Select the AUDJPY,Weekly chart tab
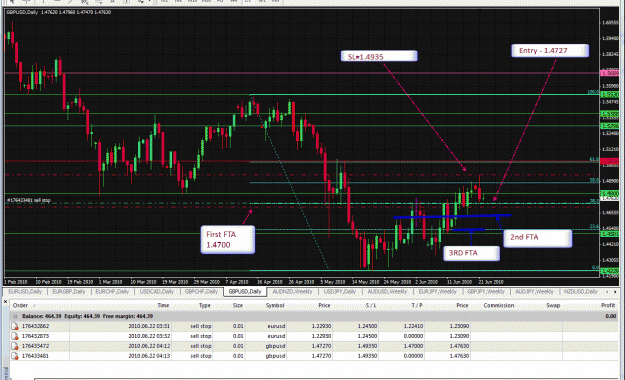625x380 pixels. click(x=534, y=292)
